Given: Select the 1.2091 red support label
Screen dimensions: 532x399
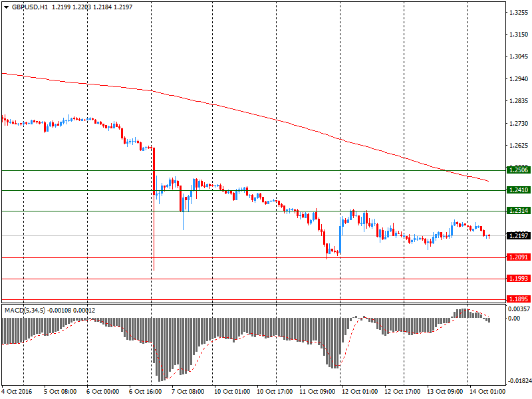Looking at the screenshot, I should (x=519, y=257).
